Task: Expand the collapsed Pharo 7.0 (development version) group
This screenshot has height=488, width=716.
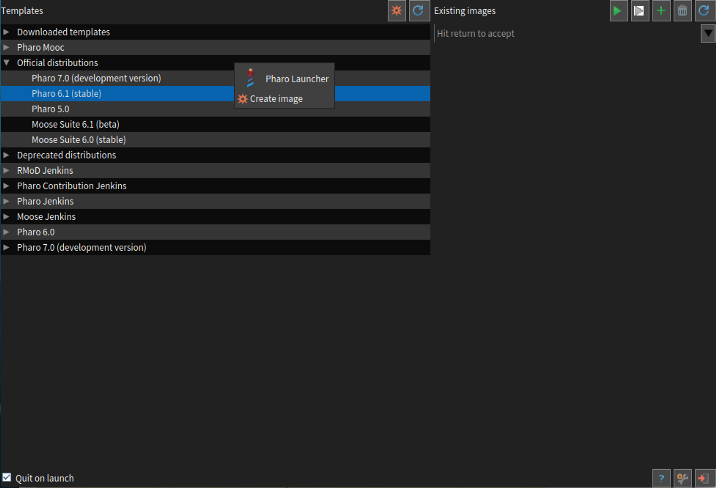Action: (x=6, y=247)
